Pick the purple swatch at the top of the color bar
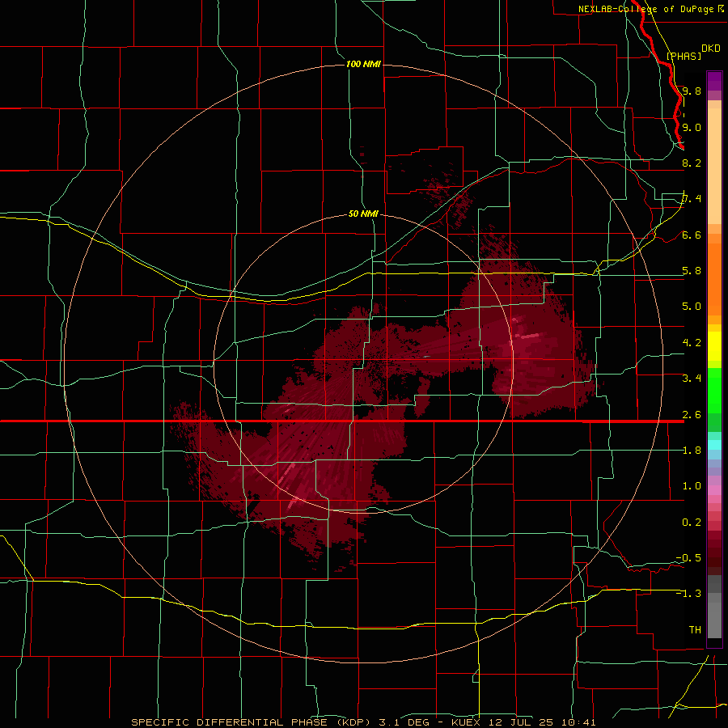728x728 pixels. (714, 81)
